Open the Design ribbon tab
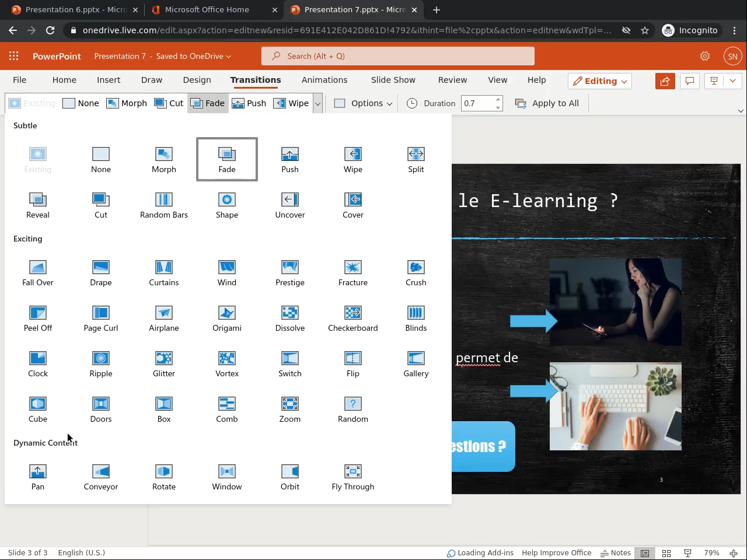This screenshot has width=747, height=560. coord(197,80)
